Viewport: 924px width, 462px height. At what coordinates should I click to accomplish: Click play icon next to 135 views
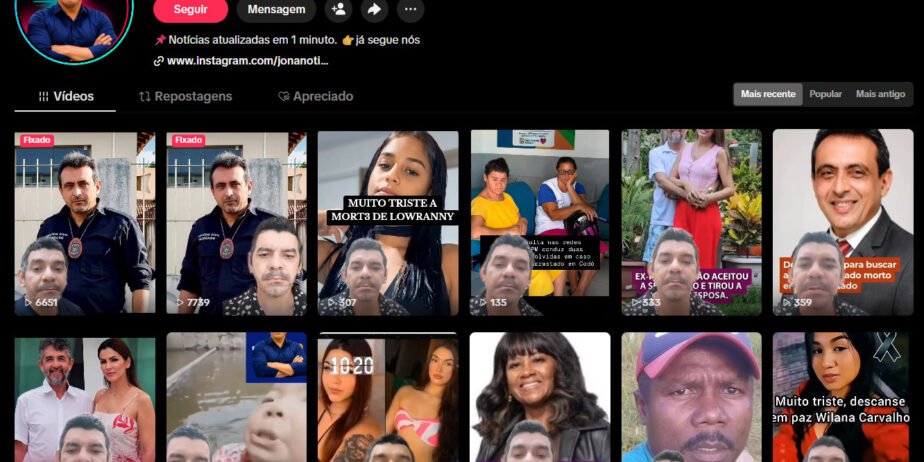484,302
